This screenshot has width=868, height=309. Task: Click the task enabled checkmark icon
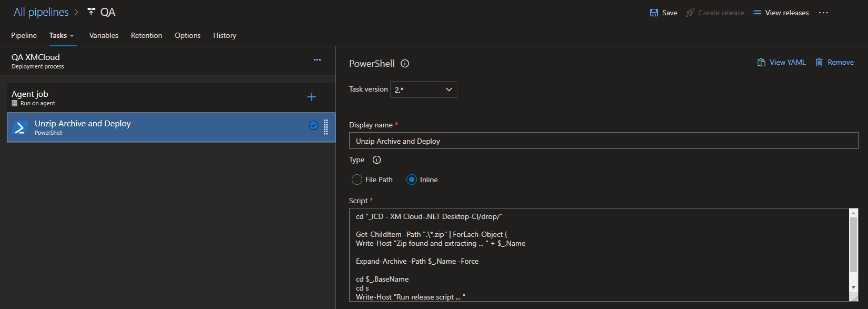coord(313,125)
